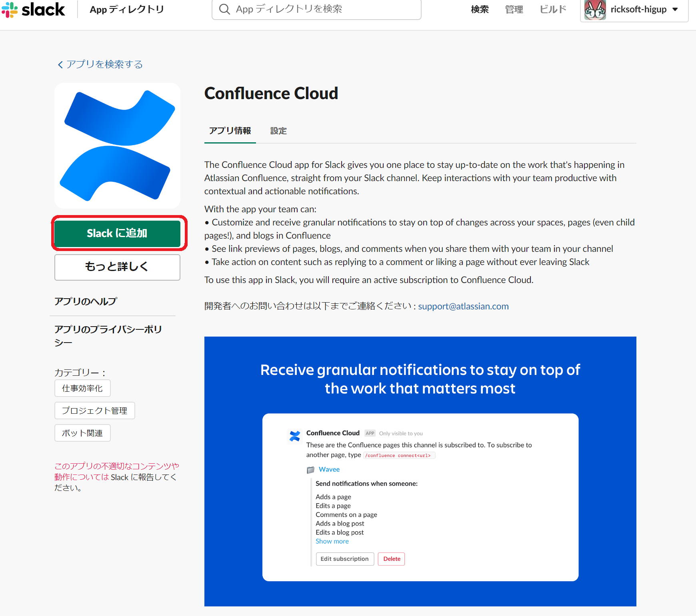Click the Slack に追加 button

click(117, 233)
